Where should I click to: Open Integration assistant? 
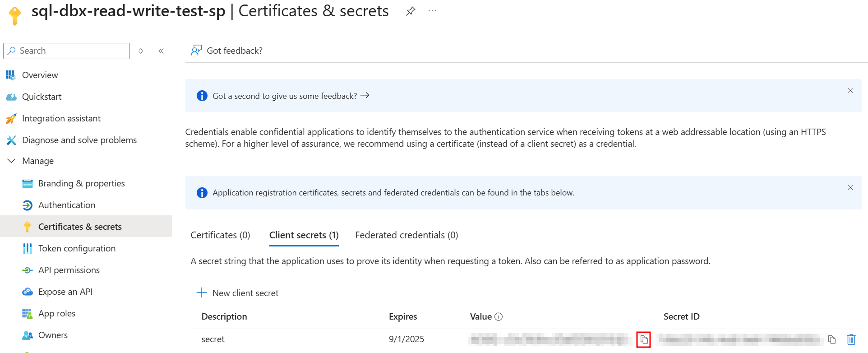(61, 118)
